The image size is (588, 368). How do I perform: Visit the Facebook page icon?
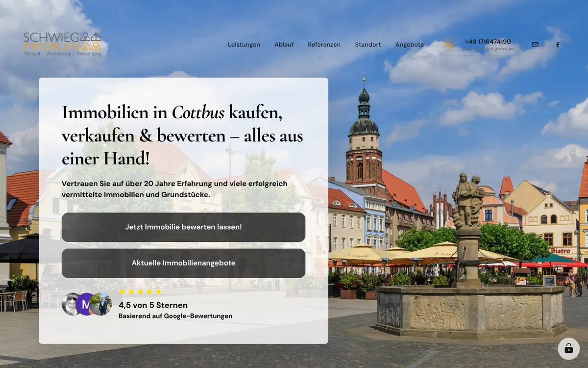coord(557,45)
